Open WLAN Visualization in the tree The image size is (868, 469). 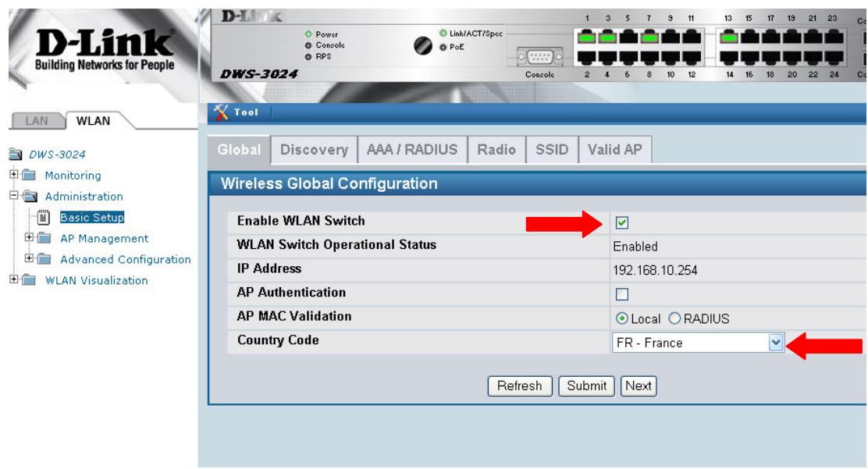coord(96,281)
